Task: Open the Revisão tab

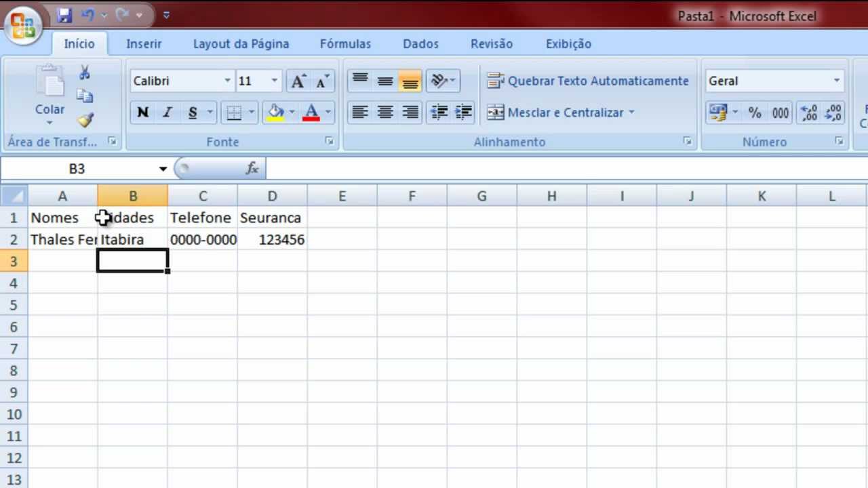Action: 492,43
